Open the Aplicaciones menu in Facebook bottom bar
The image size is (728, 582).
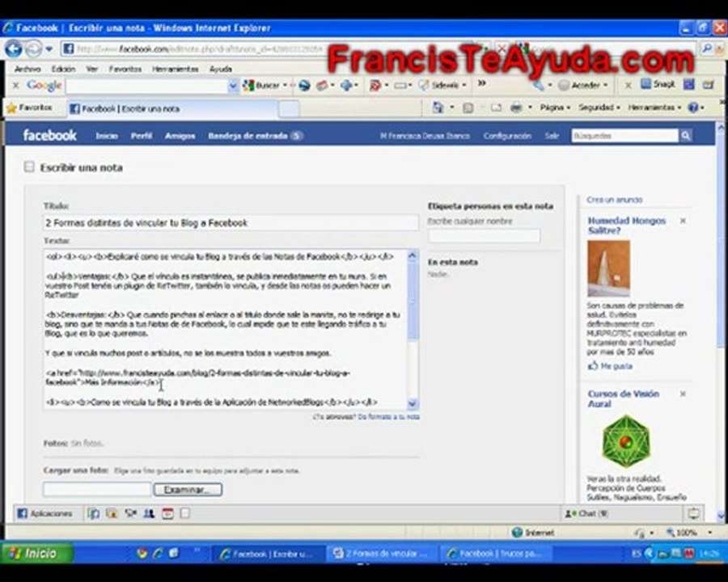pos(44,513)
